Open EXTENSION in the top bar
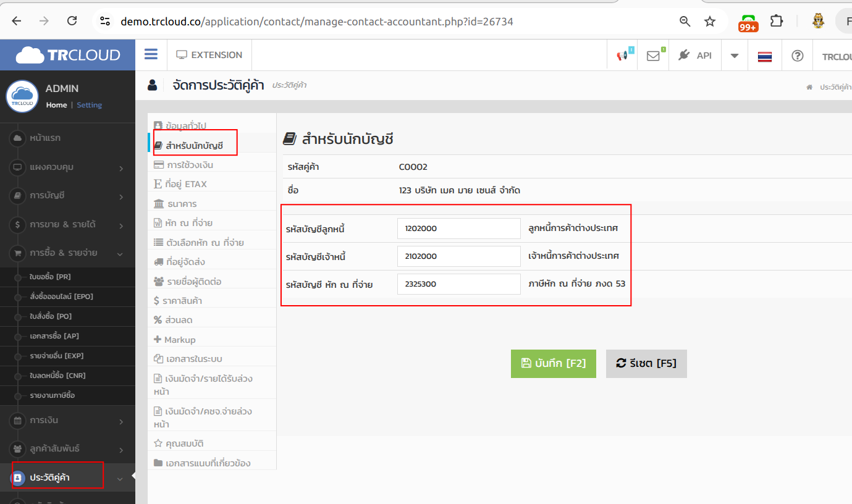Image resolution: width=852 pixels, height=504 pixels. (209, 55)
